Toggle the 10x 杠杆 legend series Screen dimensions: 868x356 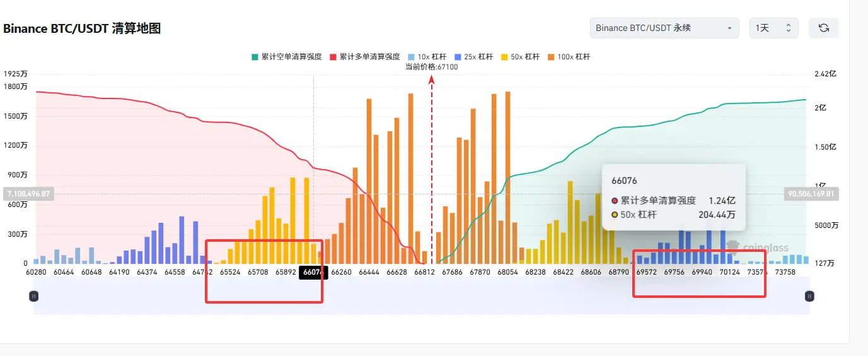(x=428, y=57)
